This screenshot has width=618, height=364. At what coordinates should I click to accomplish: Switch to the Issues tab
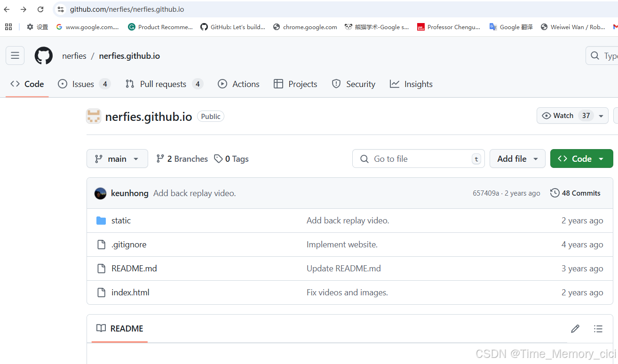coord(84,84)
